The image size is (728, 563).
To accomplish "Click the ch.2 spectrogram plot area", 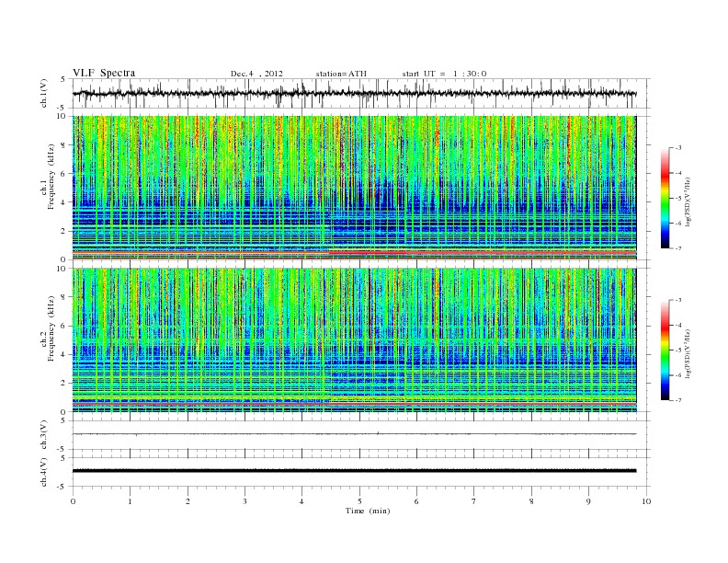I will 354,340.
